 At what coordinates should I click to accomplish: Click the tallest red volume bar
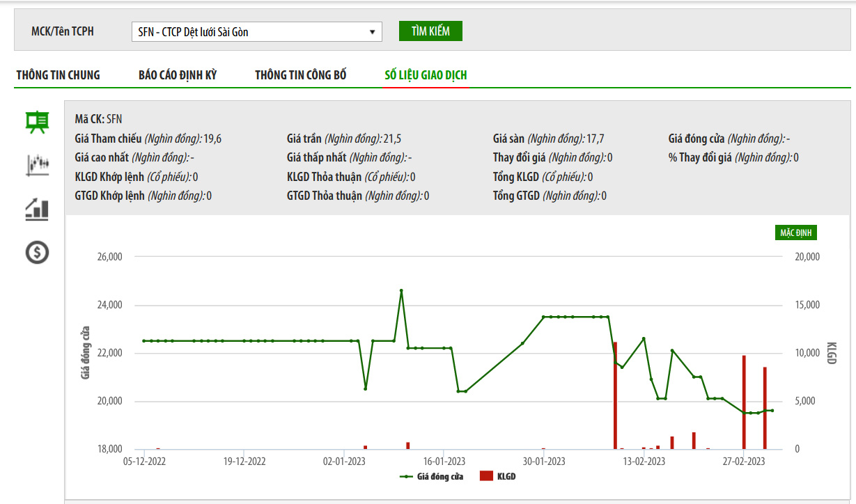click(615, 395)
